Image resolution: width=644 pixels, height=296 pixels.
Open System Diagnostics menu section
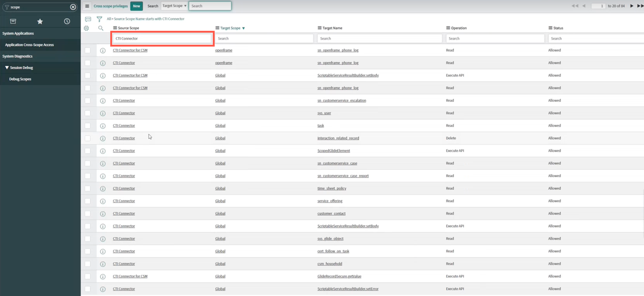click(x=17, y=56)
